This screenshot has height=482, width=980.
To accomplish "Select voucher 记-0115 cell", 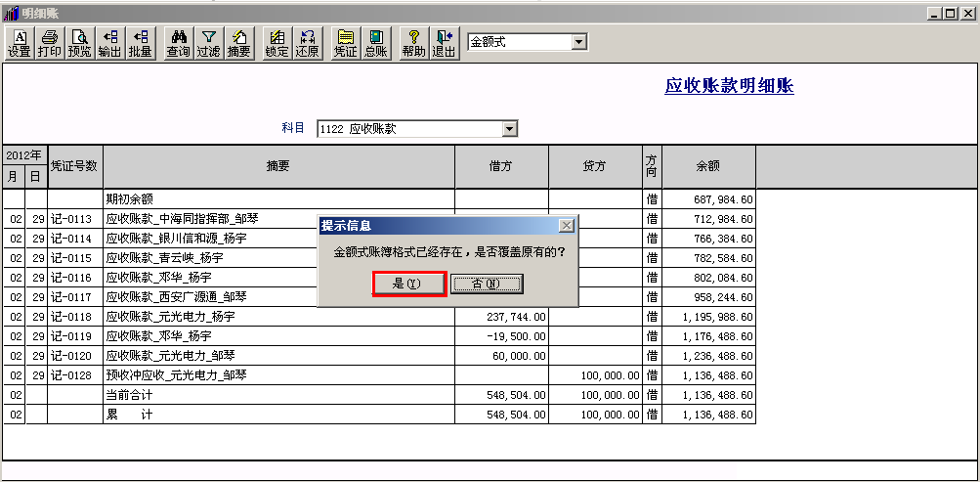I will pyautogui.click(x=75, y=257).
